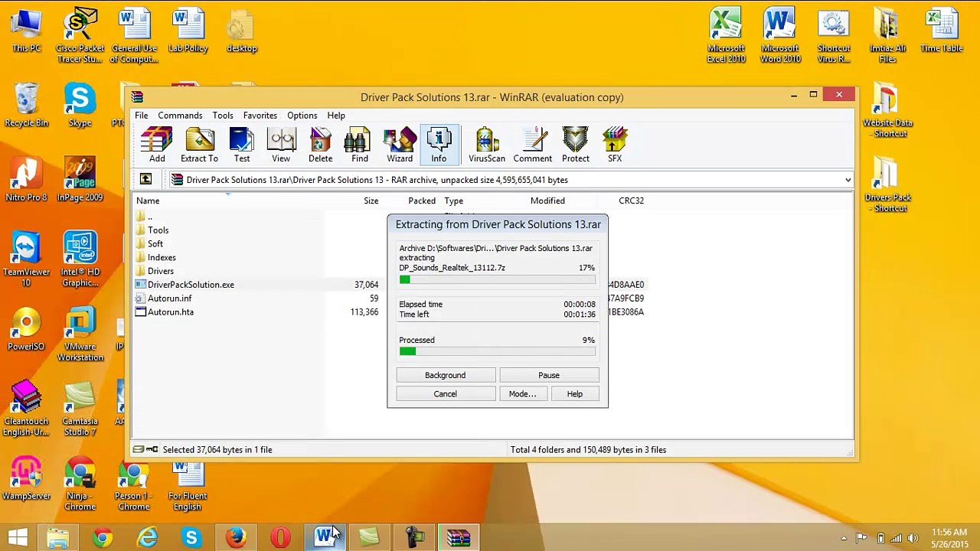Open the Options menu
Screen dimensions: 980x551
coord(302,116)
